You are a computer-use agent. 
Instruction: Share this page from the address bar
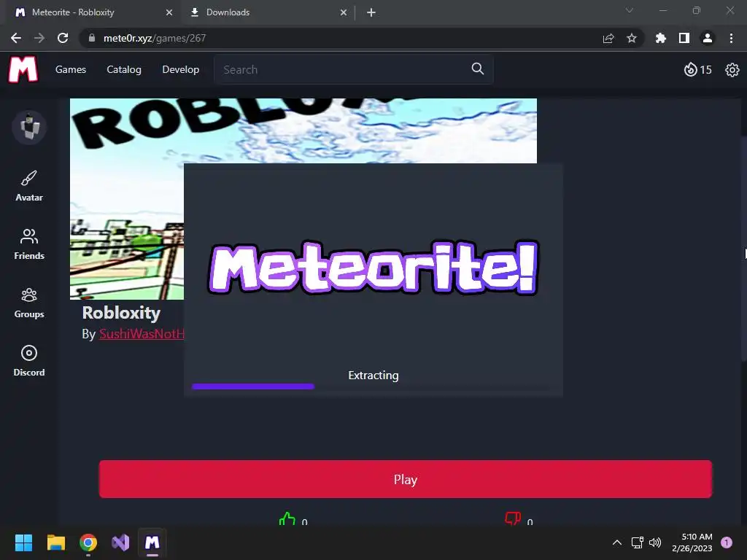pyautogui.click(x=608, y=38)
